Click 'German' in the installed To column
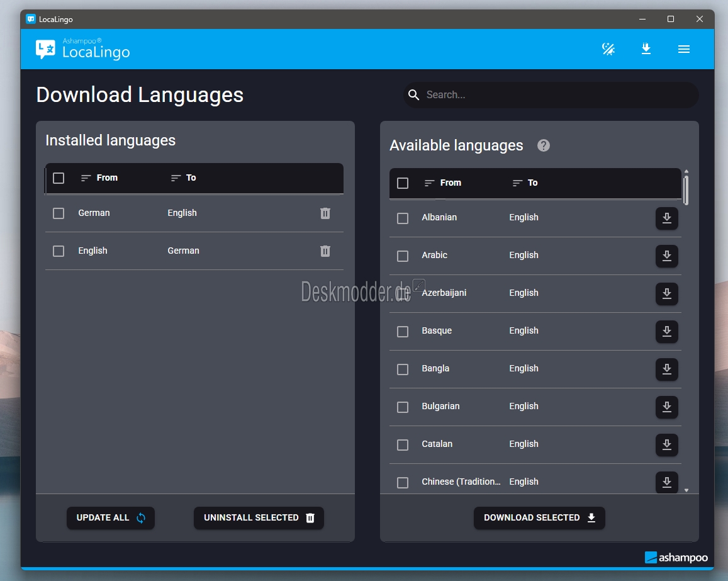 click(183, 251)
